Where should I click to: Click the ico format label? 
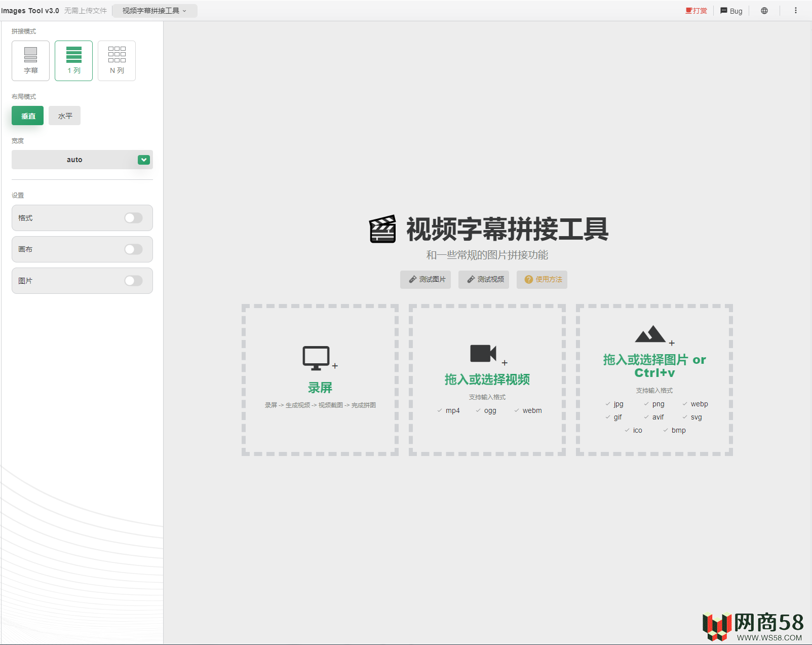pyautogui.click(x=638, y=430)
